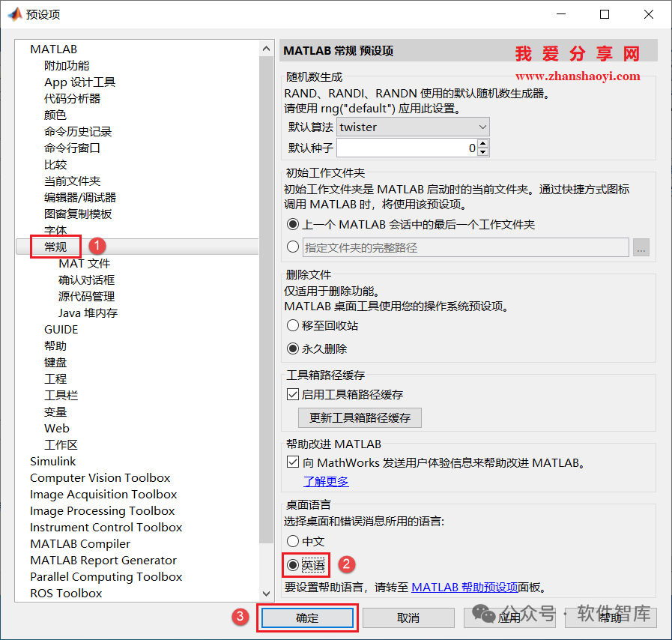Select Simulink in the preferences tree
This screenshot has width=672, height=640.
[52, 461]
